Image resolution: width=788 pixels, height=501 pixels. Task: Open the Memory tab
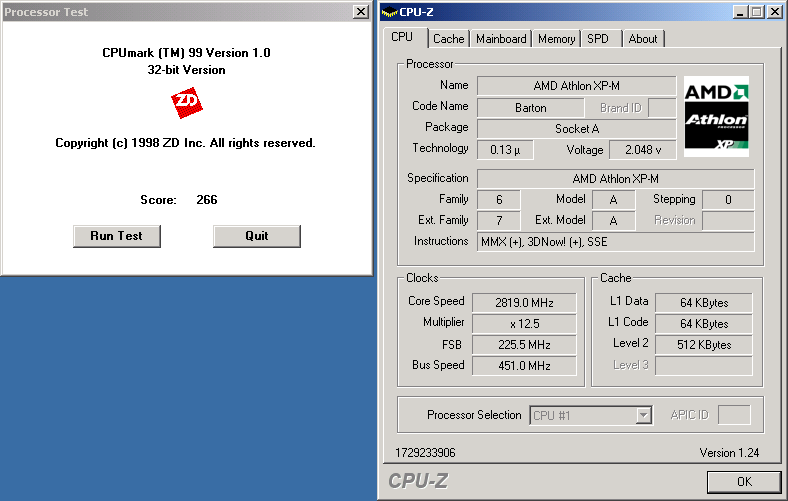click(x=556, y=39)
